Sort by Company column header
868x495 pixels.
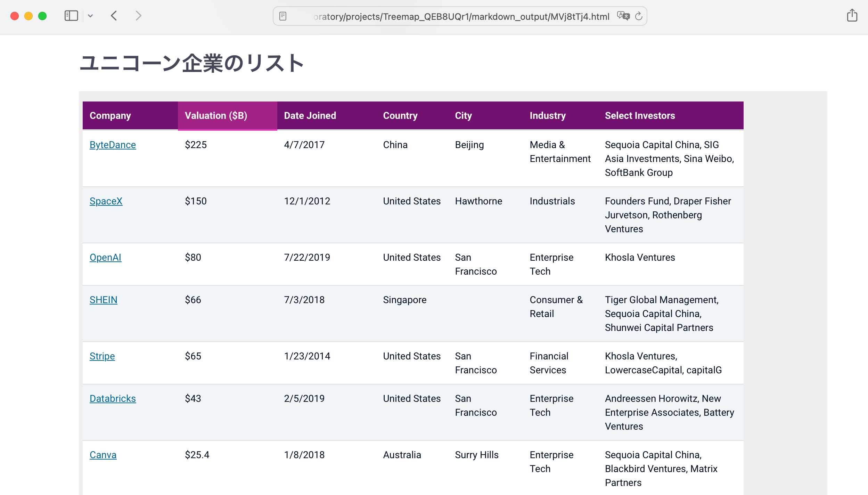pyautogui.click(x=130, y=116)
